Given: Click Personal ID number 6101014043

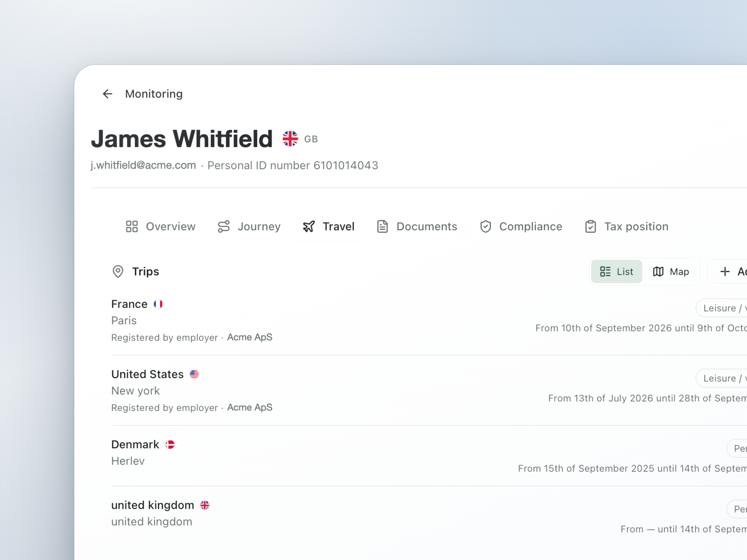Looking at the screenshot, I should [293, 165].
